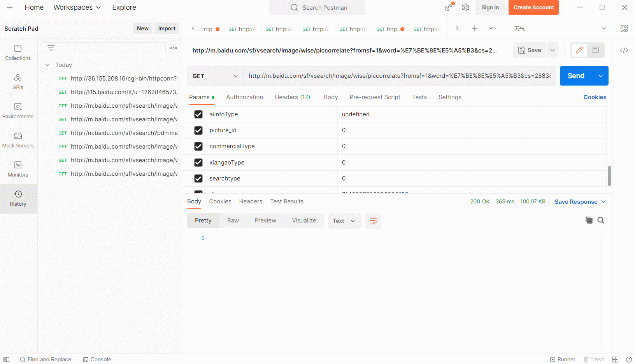Open tab options ellipsis menu
Screen dimensions: 635x364
[x=492, y=28]
